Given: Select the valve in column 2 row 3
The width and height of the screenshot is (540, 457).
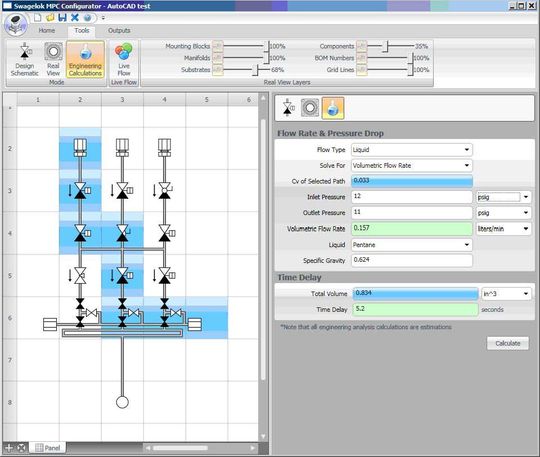Looking at the screenshot, I should [81, 190].
